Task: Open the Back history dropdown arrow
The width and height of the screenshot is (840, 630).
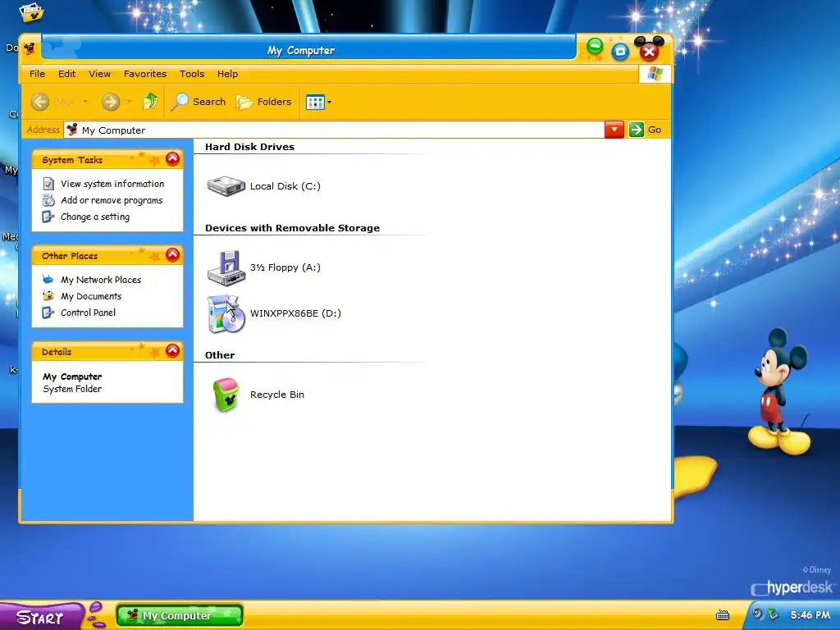Action: (x=85, y=101)
